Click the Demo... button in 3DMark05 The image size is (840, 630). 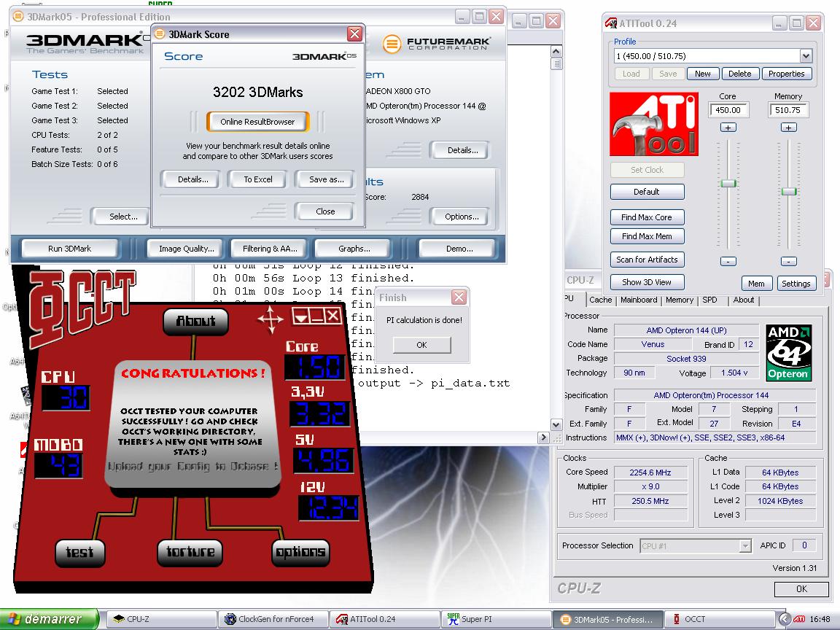click(x=459, y=249)
